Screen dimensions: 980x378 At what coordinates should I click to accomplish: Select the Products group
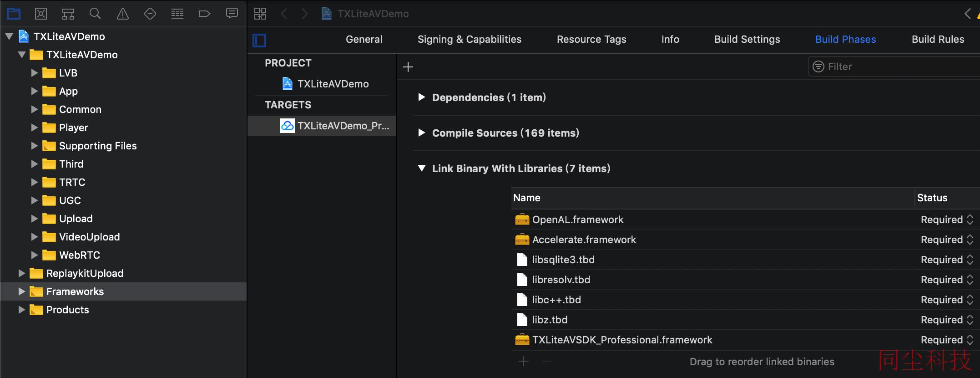(59, 310)
